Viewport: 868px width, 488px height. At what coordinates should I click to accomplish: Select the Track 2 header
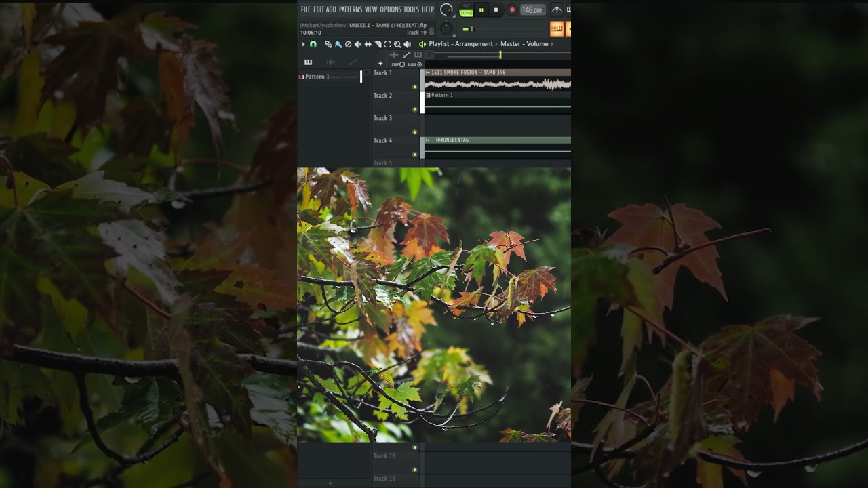coord(395,103)
